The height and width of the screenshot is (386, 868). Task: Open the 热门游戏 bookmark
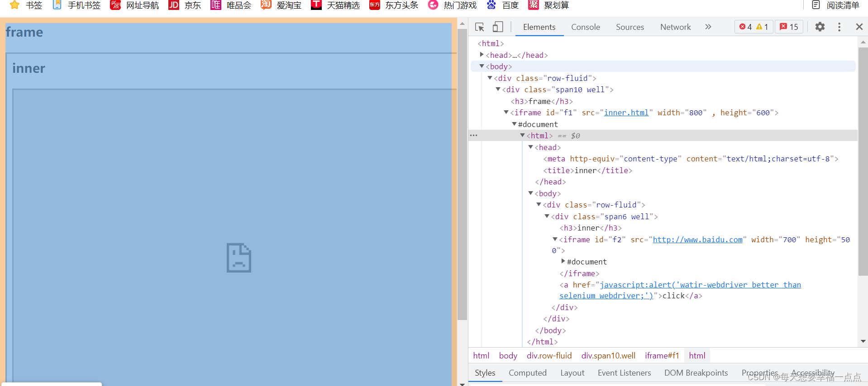click(x=452, y=5)
